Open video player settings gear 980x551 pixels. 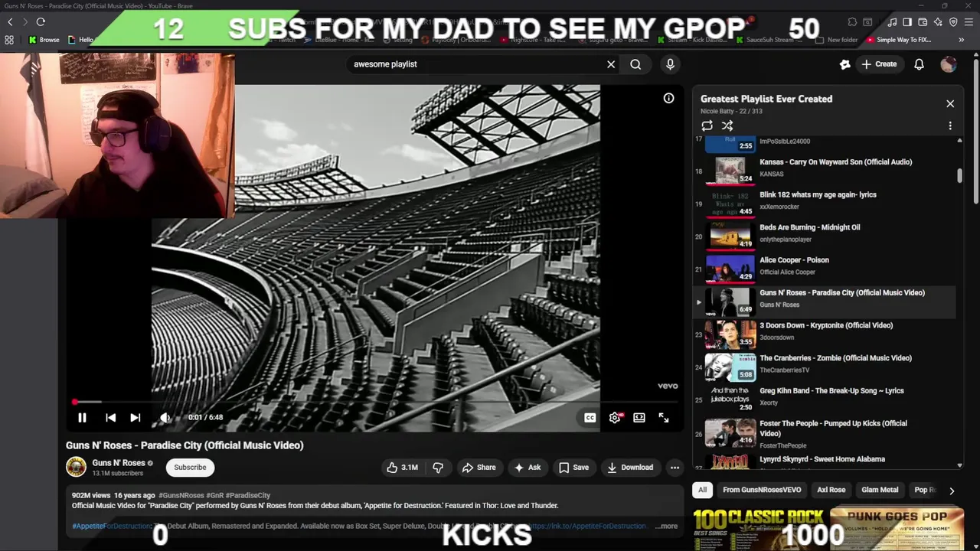pyautogui.click(x=615, y=418)
